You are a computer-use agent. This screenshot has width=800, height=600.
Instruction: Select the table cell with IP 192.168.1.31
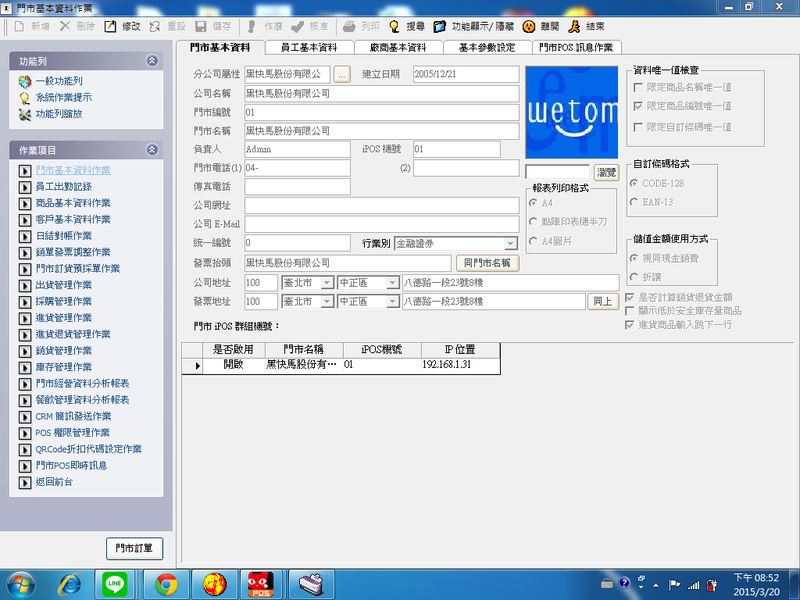[460, 365]
